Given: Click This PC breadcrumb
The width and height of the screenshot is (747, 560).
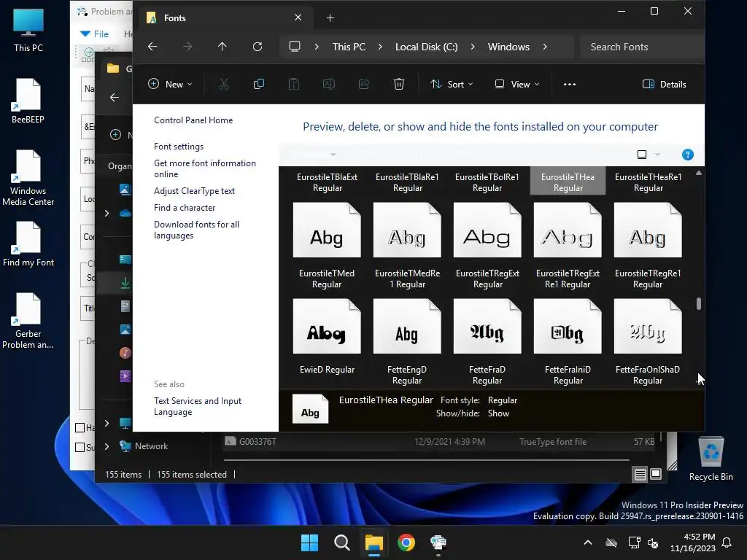Looking at the screenshot, I should (349, 47).
